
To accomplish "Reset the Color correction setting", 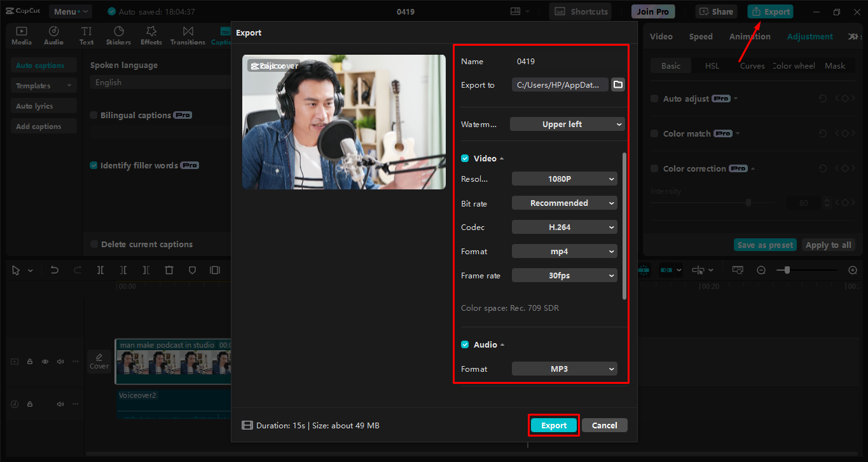I will tap(823, 169).
